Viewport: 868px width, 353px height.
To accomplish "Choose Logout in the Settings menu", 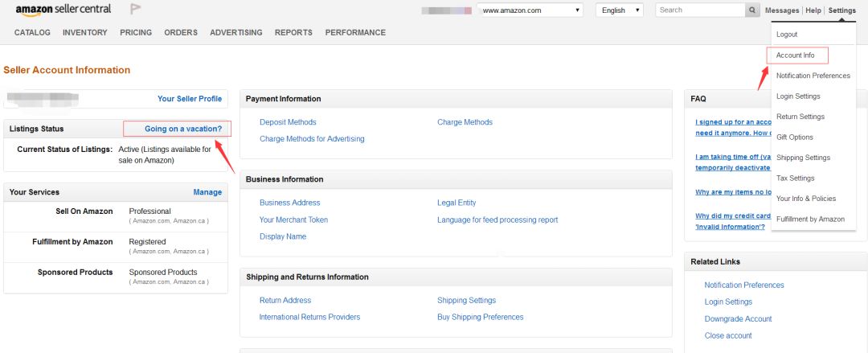I will [787, 35].
